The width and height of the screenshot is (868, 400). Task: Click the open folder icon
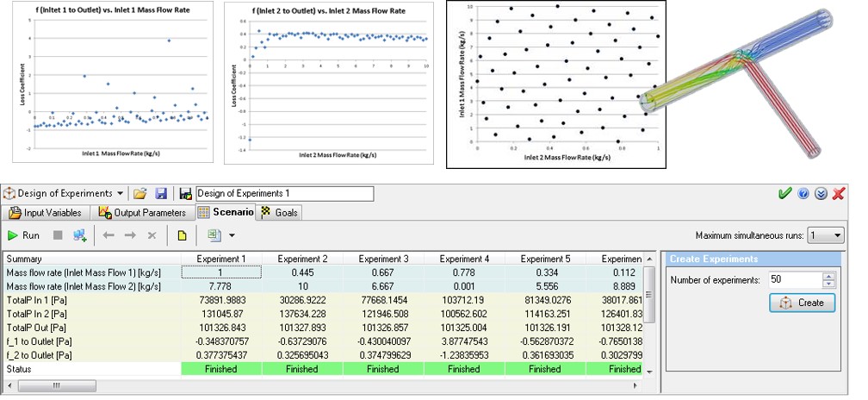tap(140, 193)
